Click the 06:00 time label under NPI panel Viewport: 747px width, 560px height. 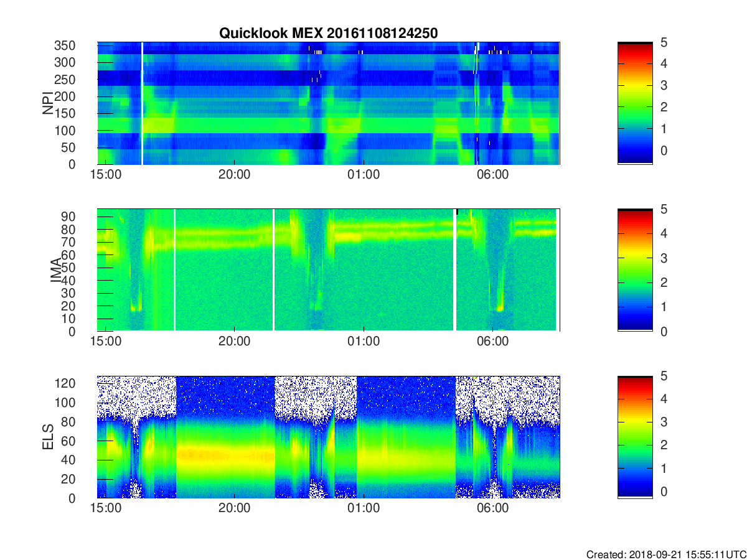coord(492,175)
